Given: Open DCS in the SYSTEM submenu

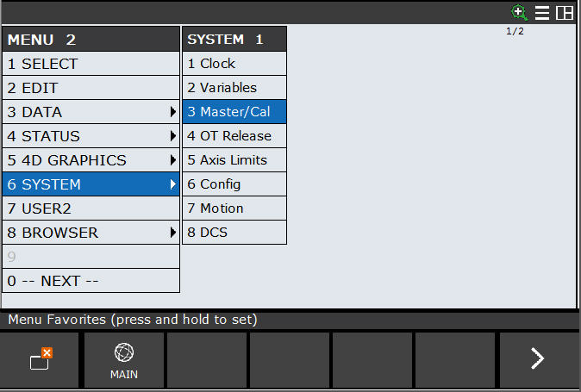Looking at the screenshot, I should 234,233.
